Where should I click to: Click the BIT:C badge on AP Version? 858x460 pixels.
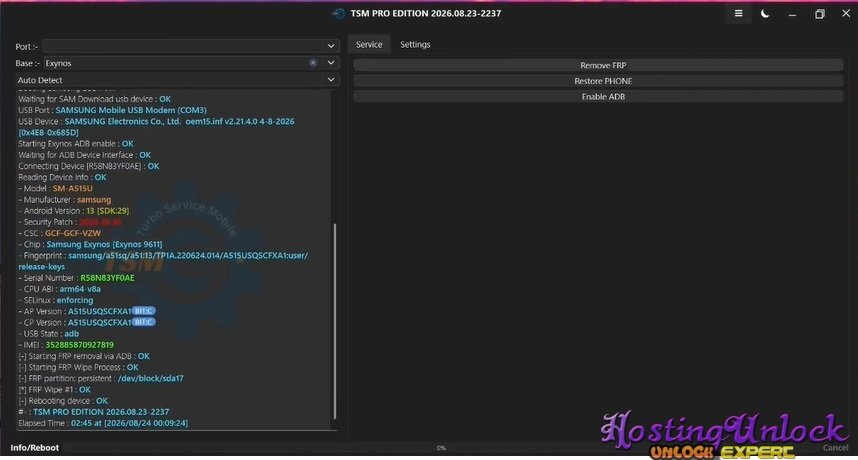pos(144,311)
